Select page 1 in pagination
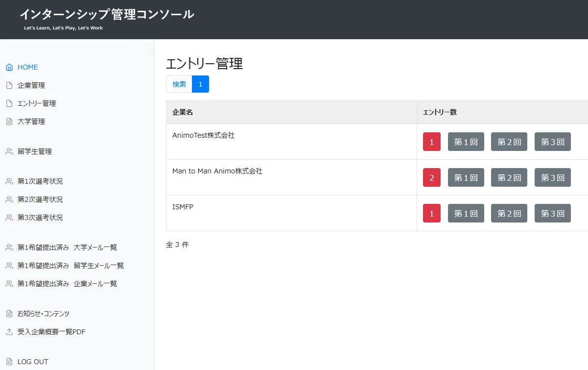588x370 pixels. point(200,84)
